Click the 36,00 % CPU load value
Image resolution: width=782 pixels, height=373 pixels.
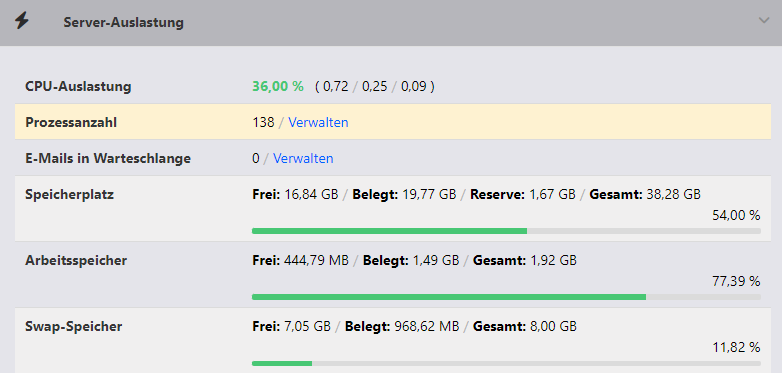278,86
